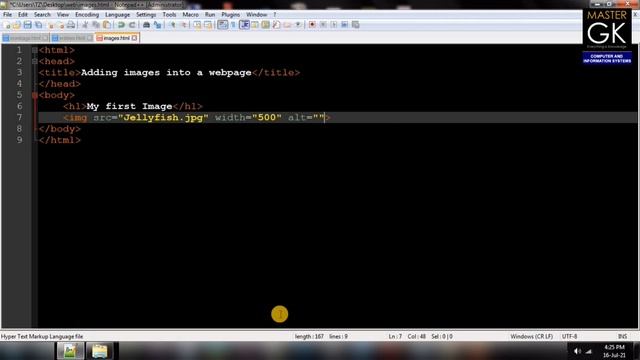Click the "Jellyfish.jpg" src value
Screen dimensions: 640x360
[163, 118]
